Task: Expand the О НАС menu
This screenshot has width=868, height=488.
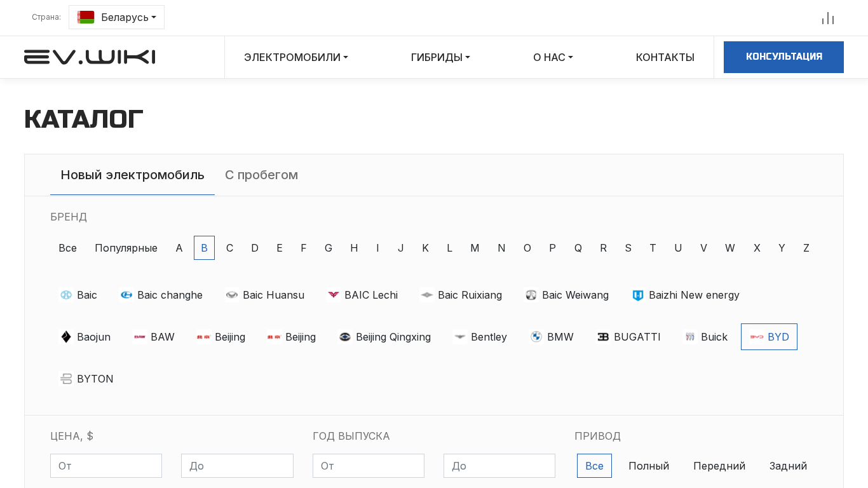Action: [553, 57]
